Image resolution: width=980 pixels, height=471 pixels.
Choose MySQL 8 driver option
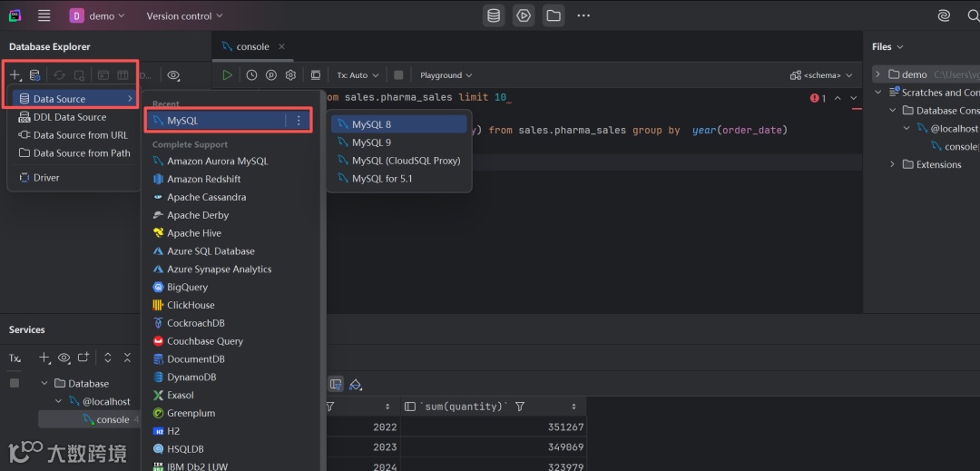pos(398,124)
